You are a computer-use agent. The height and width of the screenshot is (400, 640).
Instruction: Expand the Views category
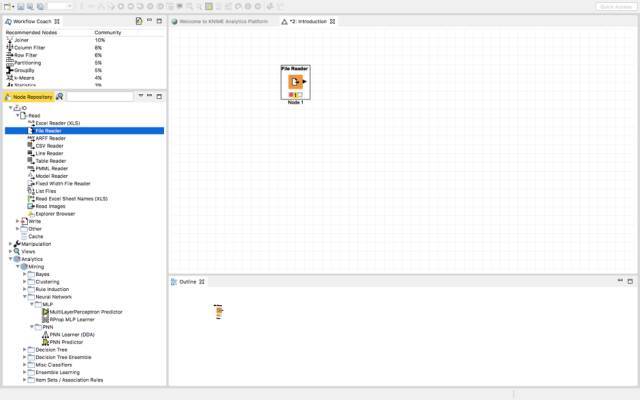[x=11, y=251]
